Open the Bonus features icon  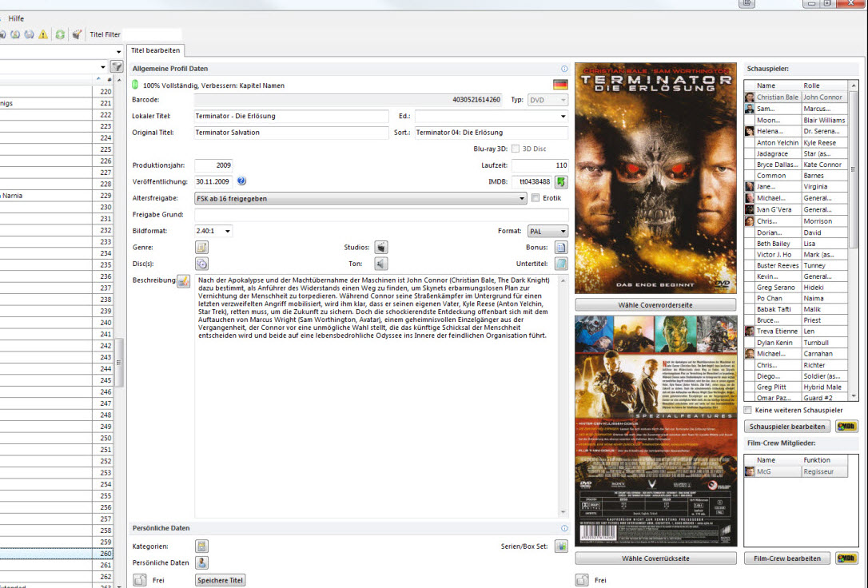[561, 247]
